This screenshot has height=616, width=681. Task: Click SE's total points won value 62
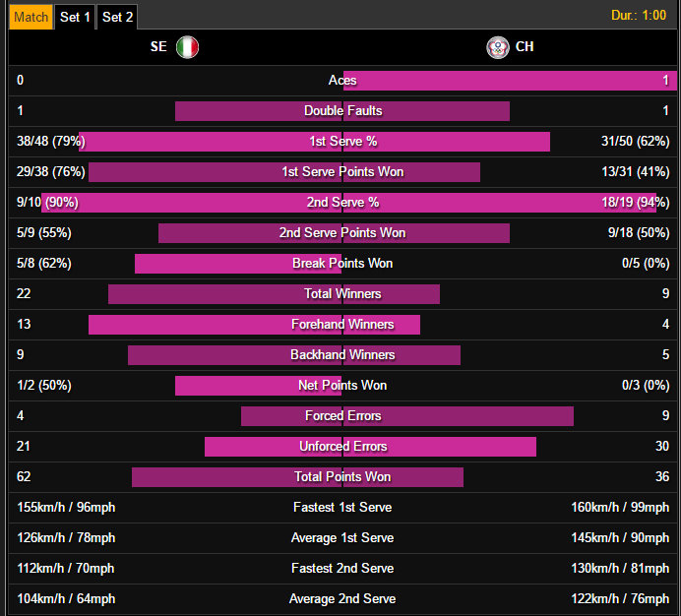coord(24,476)
